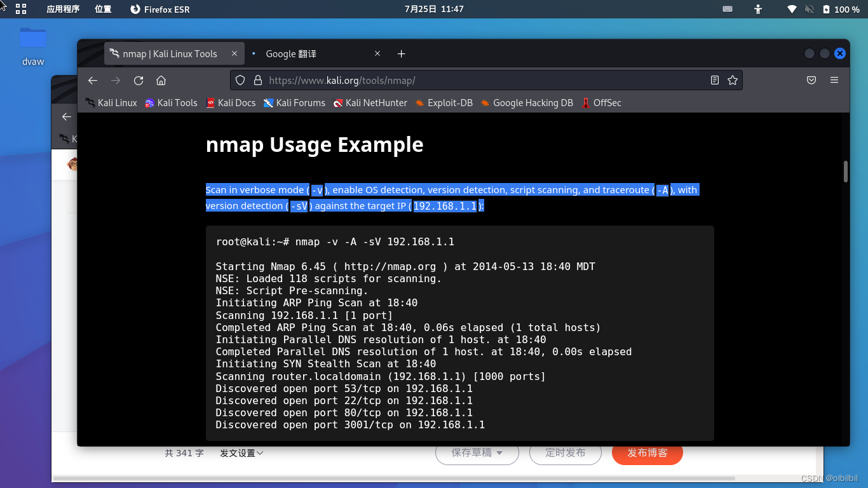Image resolution: width=868 pixels, height=488 pixels.
Task: Go back one page in Firefox
Action: pos(93,80)
